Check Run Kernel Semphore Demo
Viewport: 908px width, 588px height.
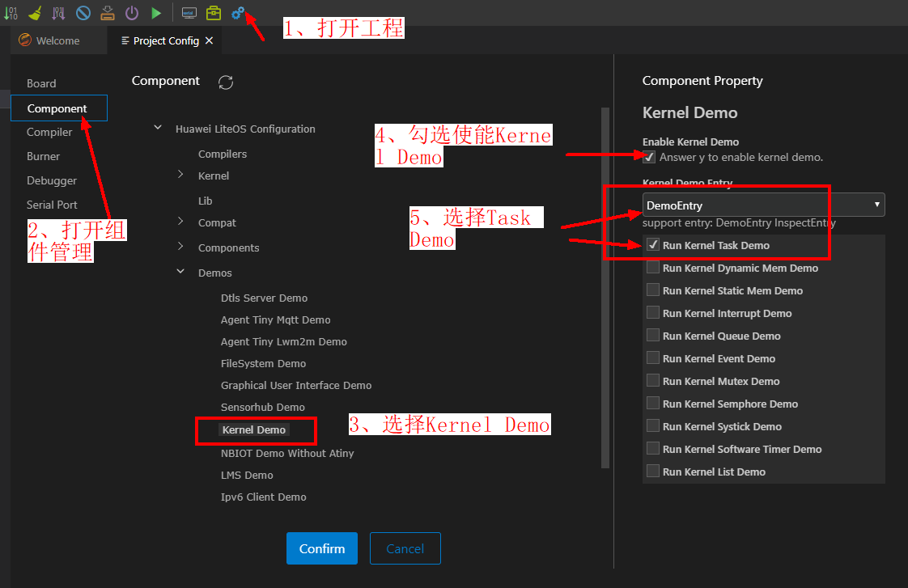click(x=652, y=403)
